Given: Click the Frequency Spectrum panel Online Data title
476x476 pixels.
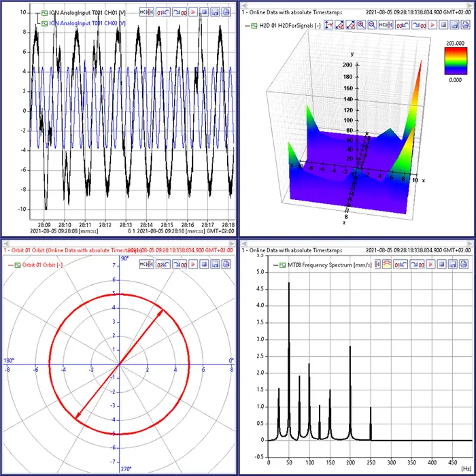Looking at the screenshot, I should [x=292, y=250].
